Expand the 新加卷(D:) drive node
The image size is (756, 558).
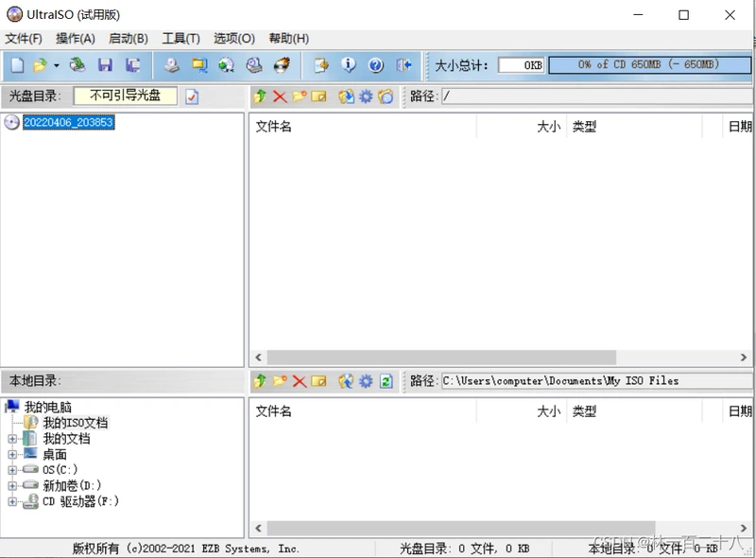coord(12,485)
